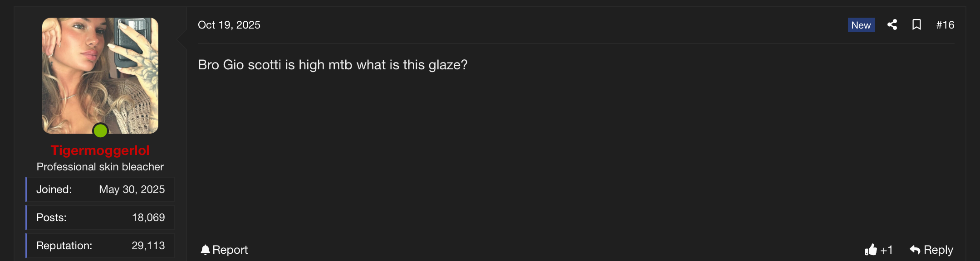980x261 pixels.
Task: Click the bookmark icon to save post #16
Action: pyautogui.click(x=917, y=25)
